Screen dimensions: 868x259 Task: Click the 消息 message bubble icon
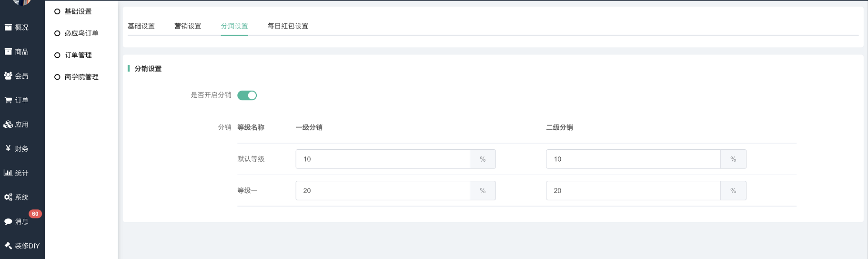[8, 221]
